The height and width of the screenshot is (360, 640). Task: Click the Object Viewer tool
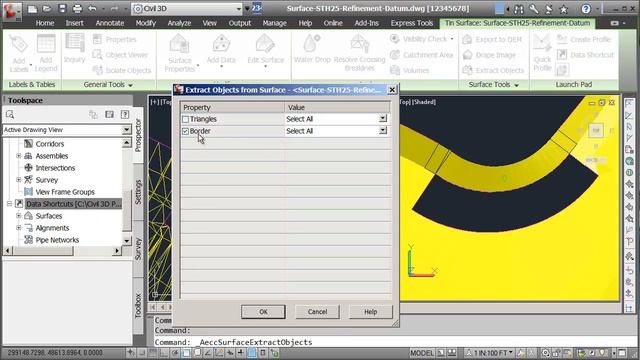pos(120,55)
